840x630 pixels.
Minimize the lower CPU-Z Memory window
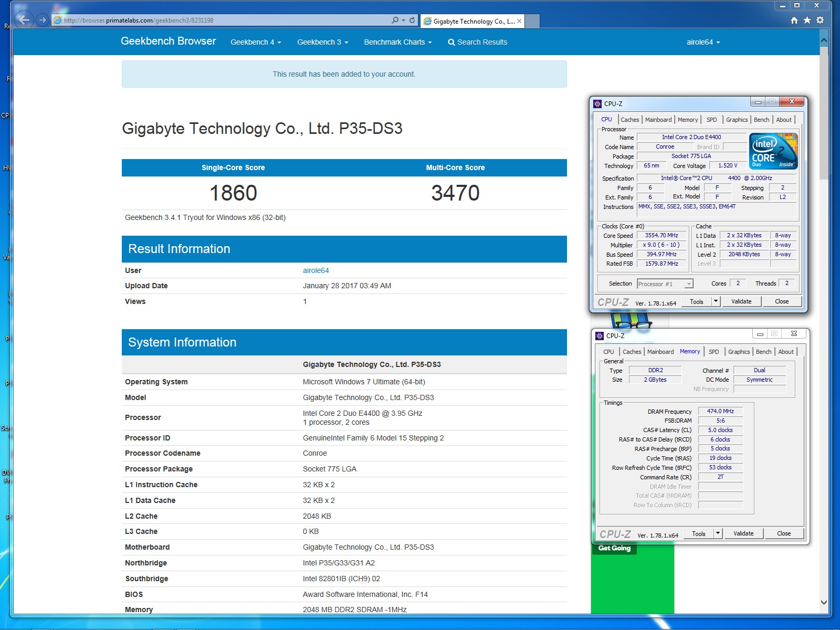(x=760, y=334)
